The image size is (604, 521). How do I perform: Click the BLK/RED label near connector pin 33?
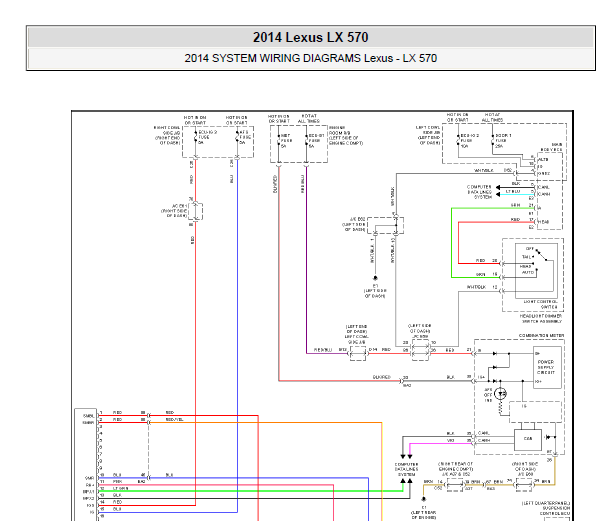(x=382, y=377)
